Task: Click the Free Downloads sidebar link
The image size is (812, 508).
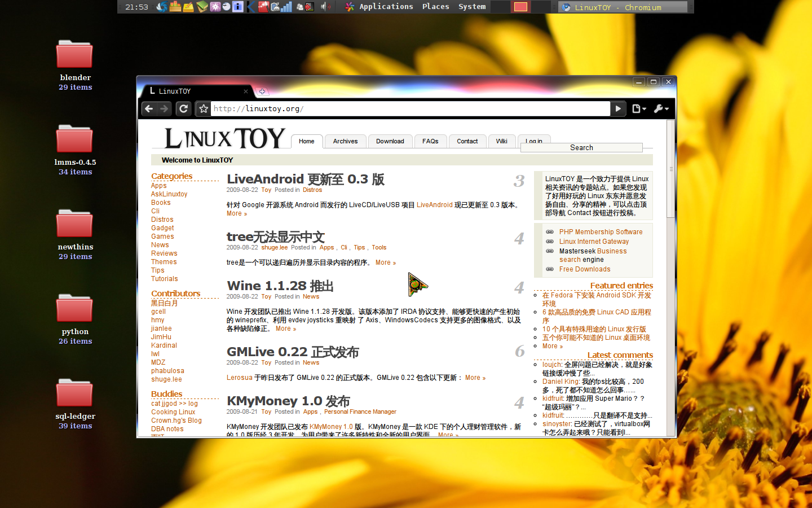Action: pyautogui.click(x=585, y=269)
